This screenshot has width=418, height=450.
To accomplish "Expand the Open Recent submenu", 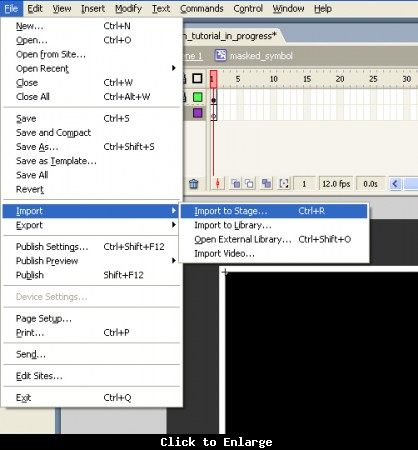I will click(x=91, y=68).
